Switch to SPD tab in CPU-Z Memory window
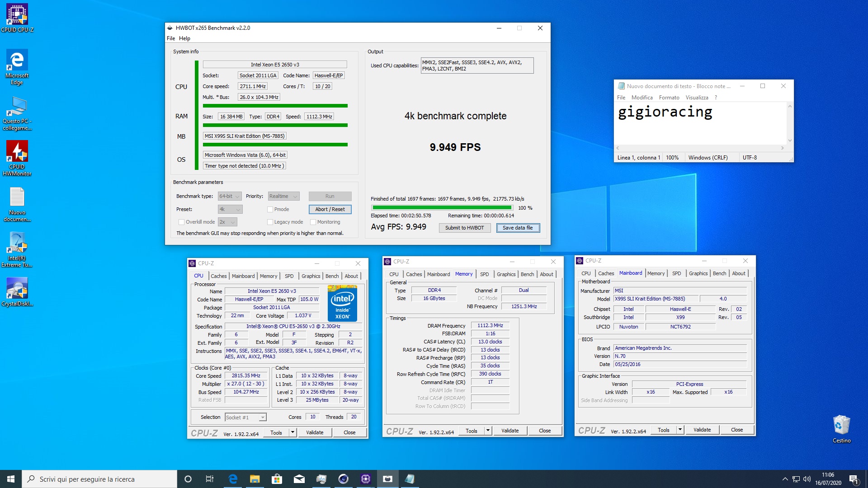The height and width of the screenshot is (488, 868). (x=484, y=274)
